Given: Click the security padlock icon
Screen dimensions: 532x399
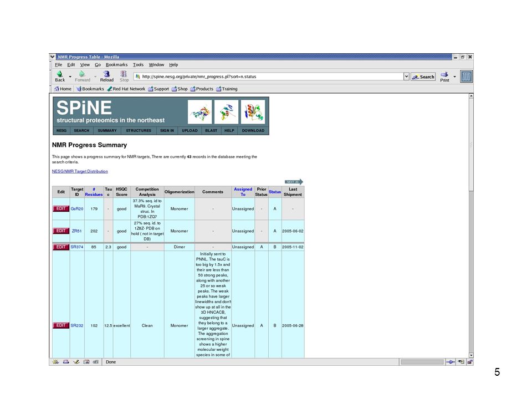Looking at the screenshot, I should (x=470, y=362).
